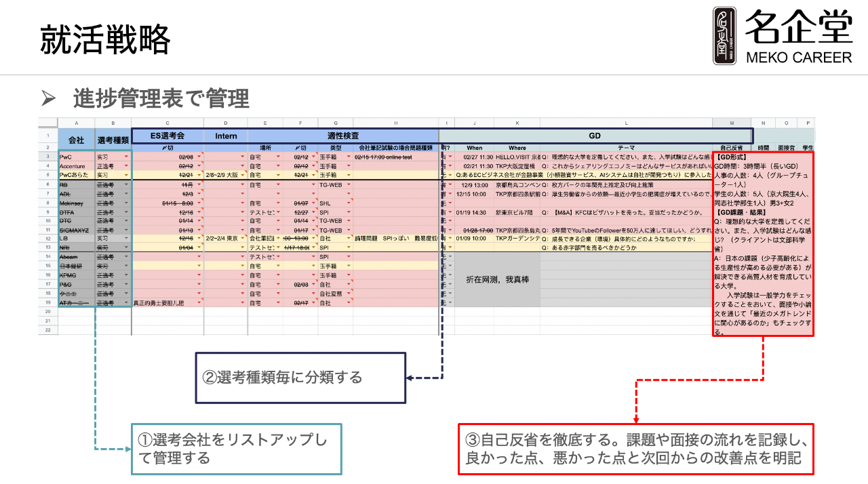
Task: Open the ES 〆切 dropdown showing 01/15 8:00
Action: [199, 203]
